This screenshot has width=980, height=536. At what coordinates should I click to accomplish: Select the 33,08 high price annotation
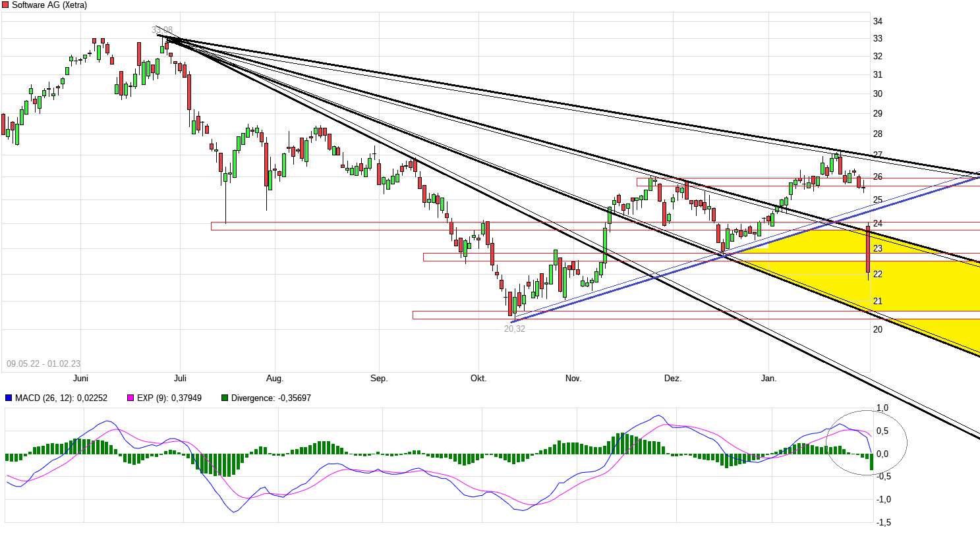click(x=162, y=29)
